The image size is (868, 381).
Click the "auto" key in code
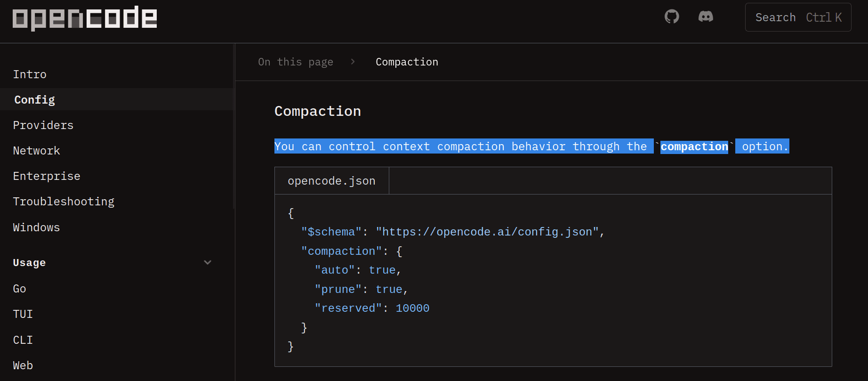(335, 270)
